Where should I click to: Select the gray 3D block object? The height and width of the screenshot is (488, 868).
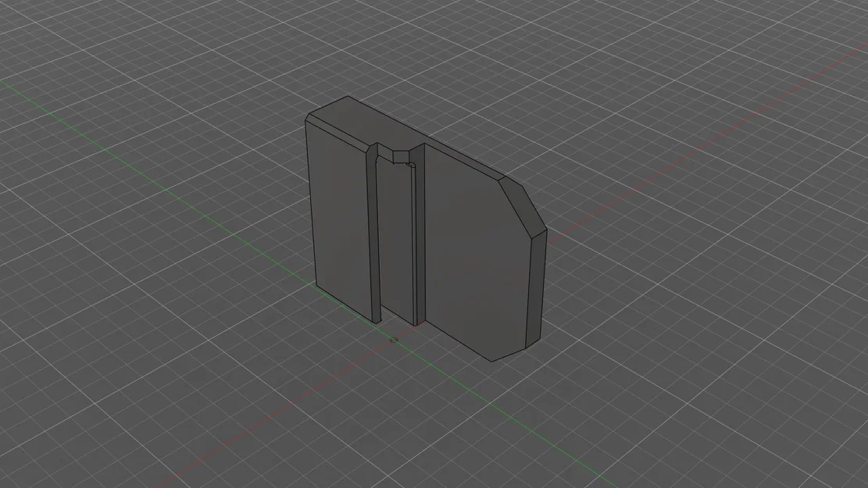(427, 229)
